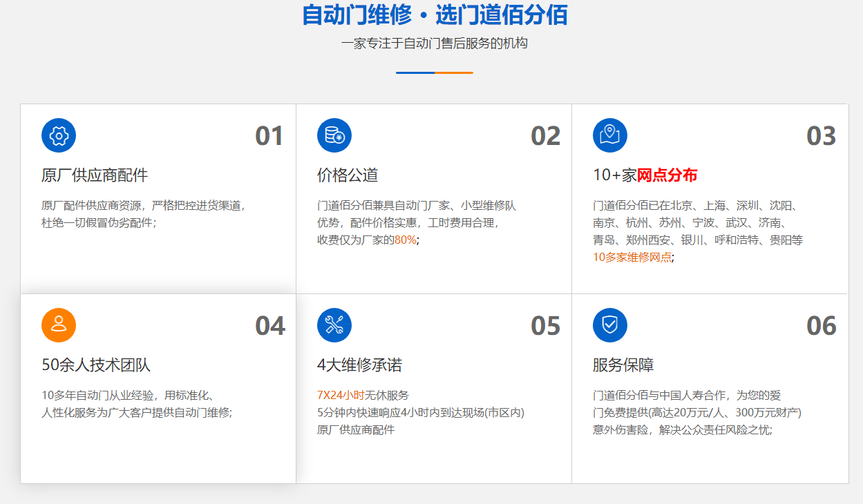
Task: Click the line 意外伤害险，解决公众责任风险之忧
Action: click(683, 430)
